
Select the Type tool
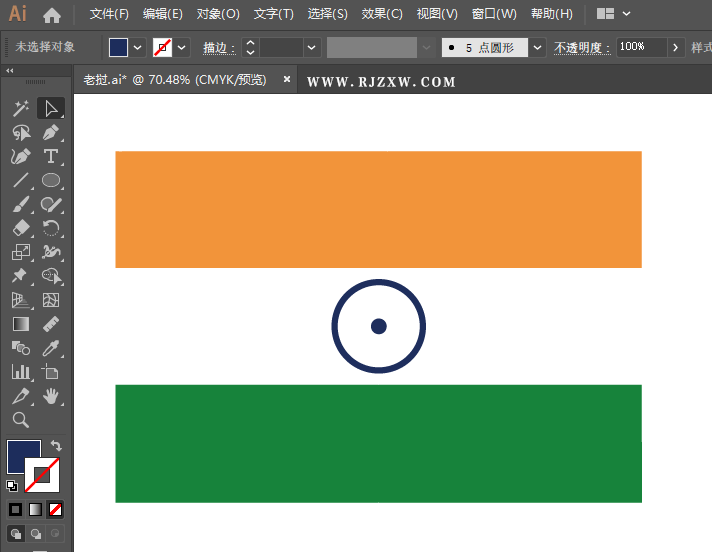pyautogui.click(x=51, y=157)
